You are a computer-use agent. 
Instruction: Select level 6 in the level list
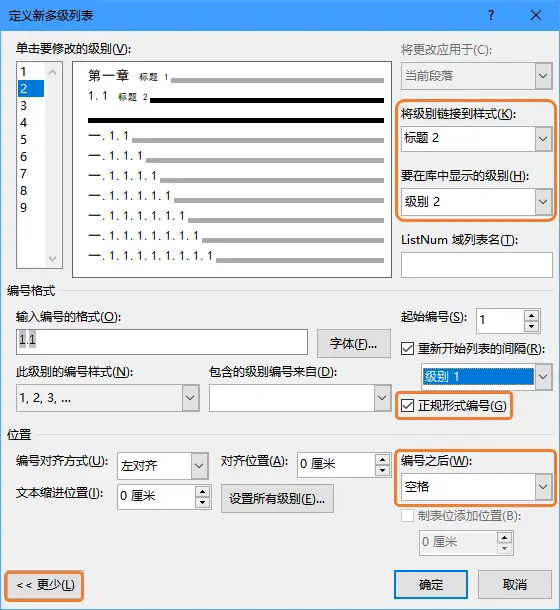[x=31, y=156]
